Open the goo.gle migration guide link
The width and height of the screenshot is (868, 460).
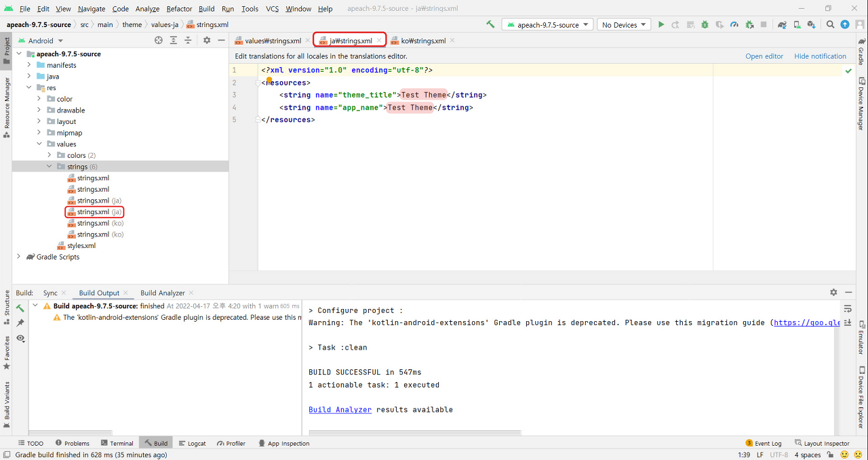[x=807, y=322]
